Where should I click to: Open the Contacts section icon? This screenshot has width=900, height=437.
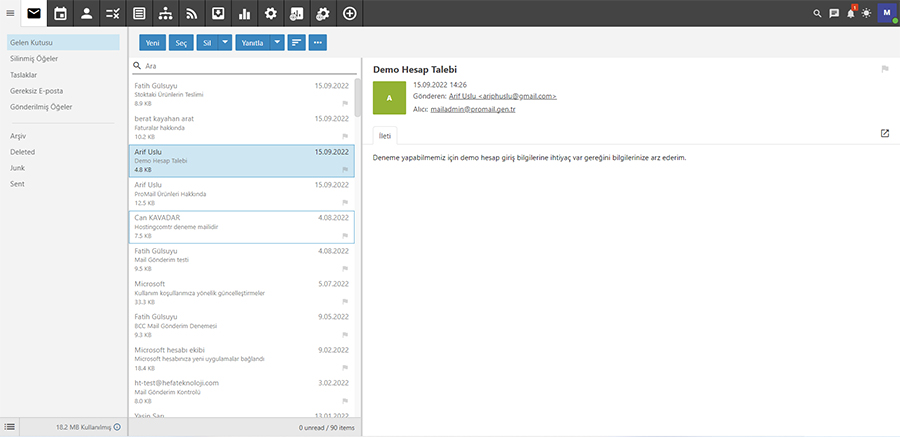87,14
